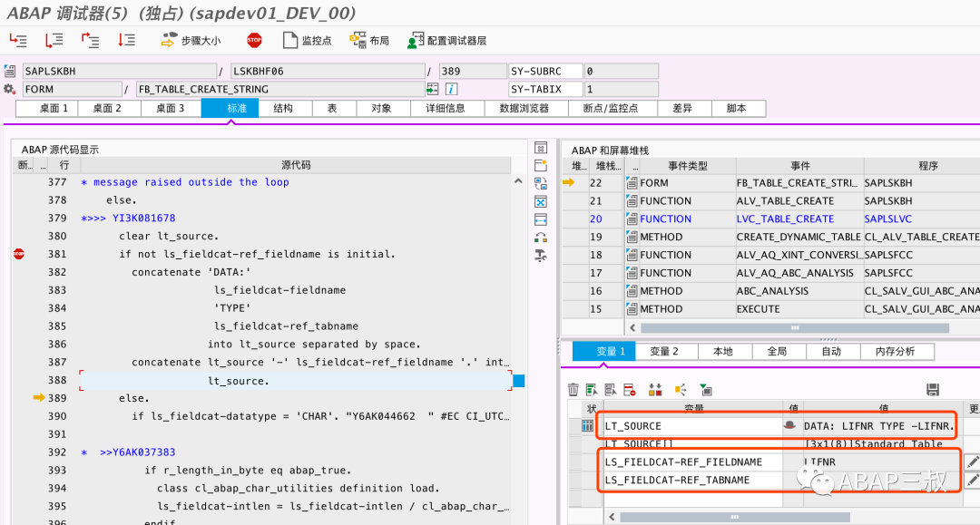The height and width of the screenshot is (525, 980).
Task: Click the line number field 389
Action: point(473,71)
